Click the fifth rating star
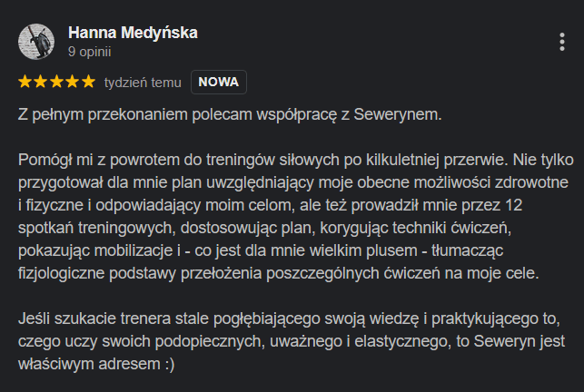Image resolution: width=584 pixels, height=392 pixels. pyautogui.click(x=88, y=82)
